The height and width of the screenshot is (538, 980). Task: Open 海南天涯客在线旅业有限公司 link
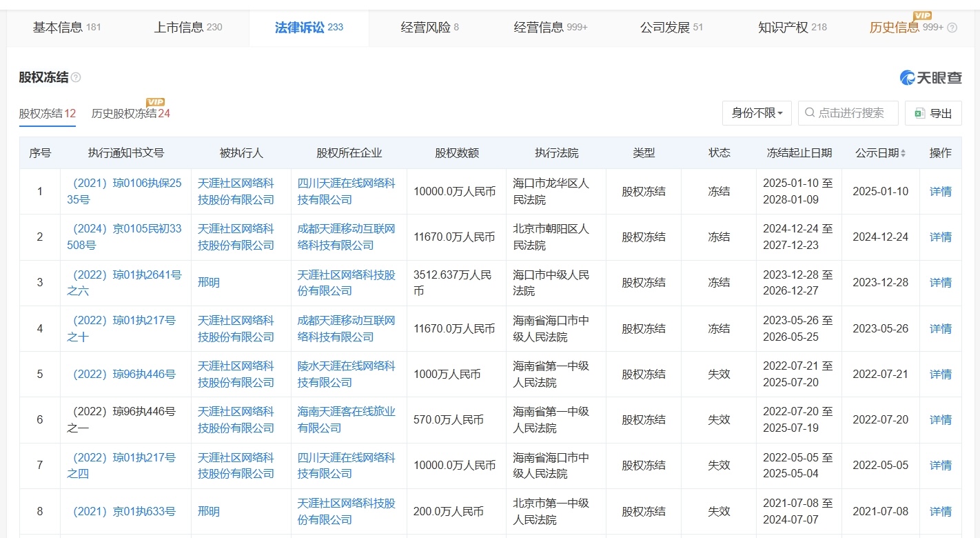[347, 420]
